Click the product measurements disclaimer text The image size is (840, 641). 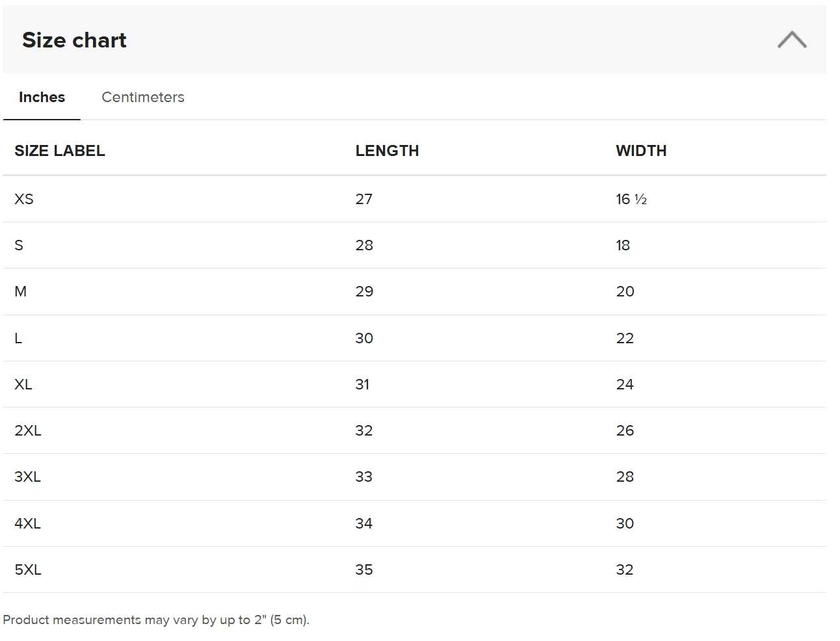(156, 620)
